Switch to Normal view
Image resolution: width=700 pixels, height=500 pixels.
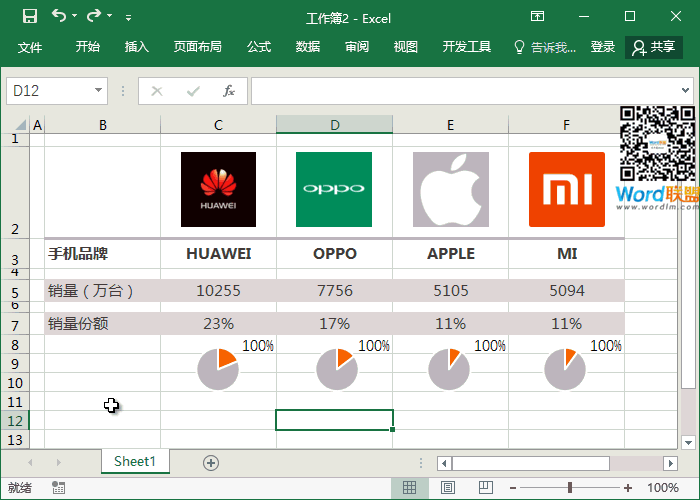click(x=409, y=488)
